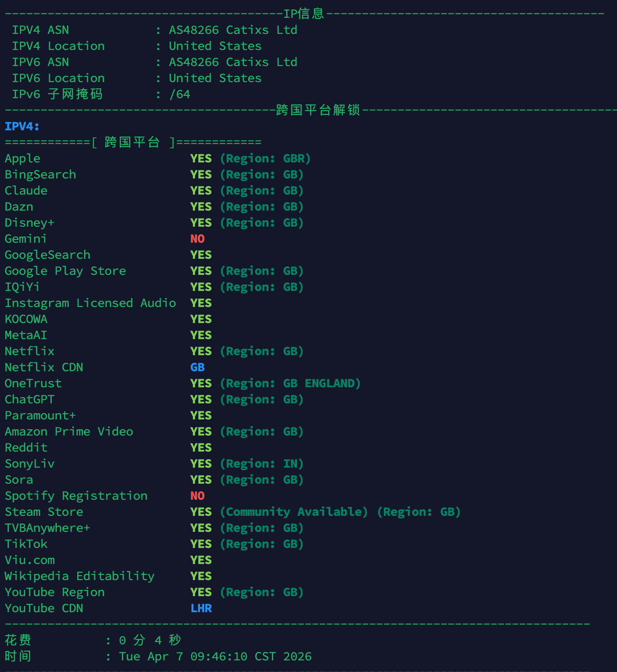Click the IPv6 /64 subnet mask value
Image resolution: width=617 pixels, height=672 pixels.
(179, 94)
